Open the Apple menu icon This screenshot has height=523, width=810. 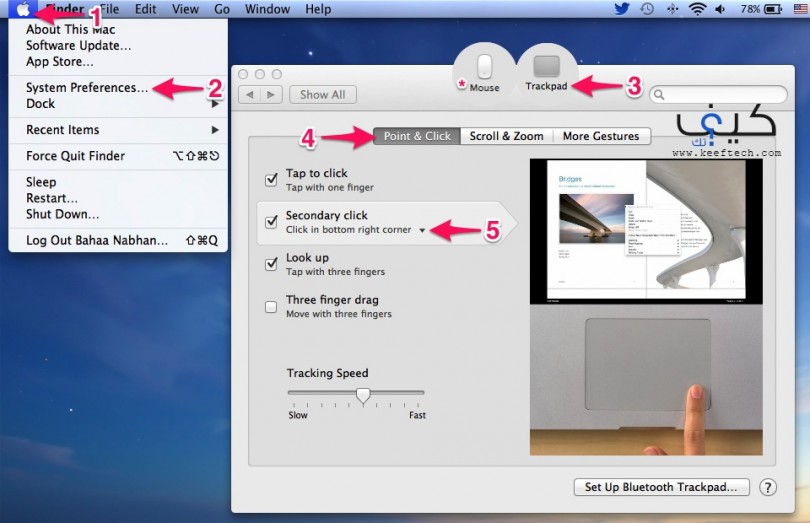coord(24,10)
